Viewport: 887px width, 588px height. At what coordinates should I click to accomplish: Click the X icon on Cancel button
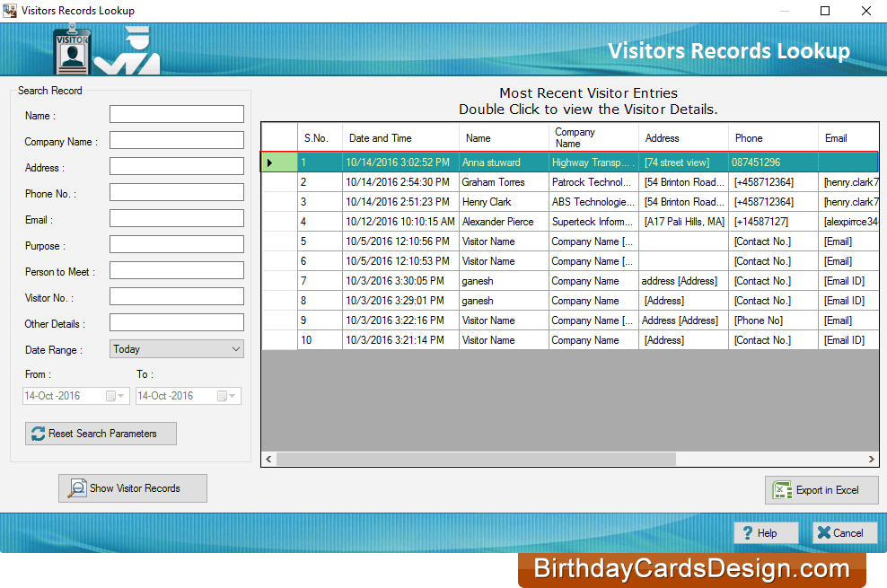point(824,532)
